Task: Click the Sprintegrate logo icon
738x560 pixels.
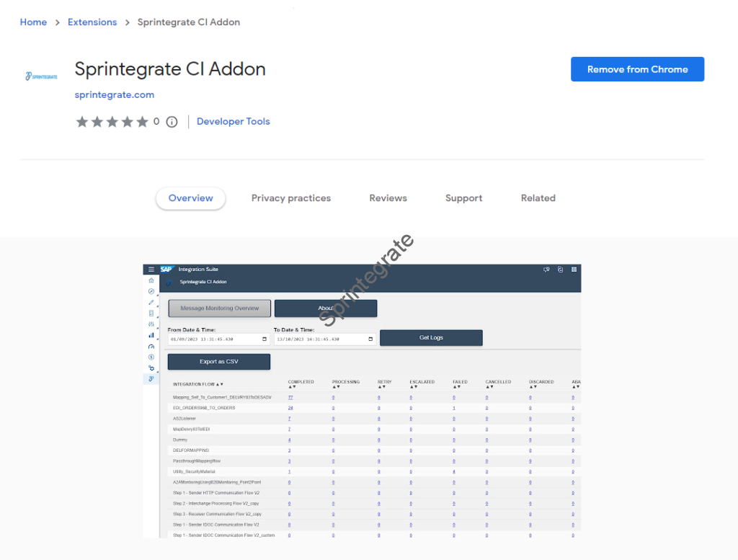Action: pyautogui.click(x=41, y=76)
